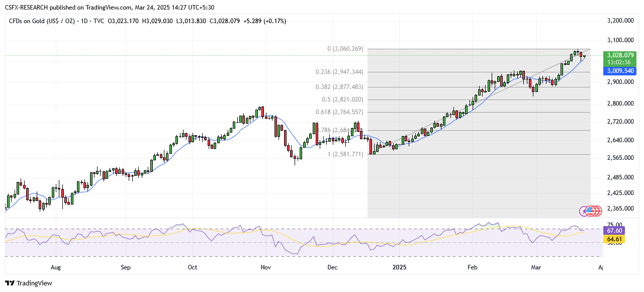
Task: Click the 2,720.000 price axis label
Action: (619, 122)
